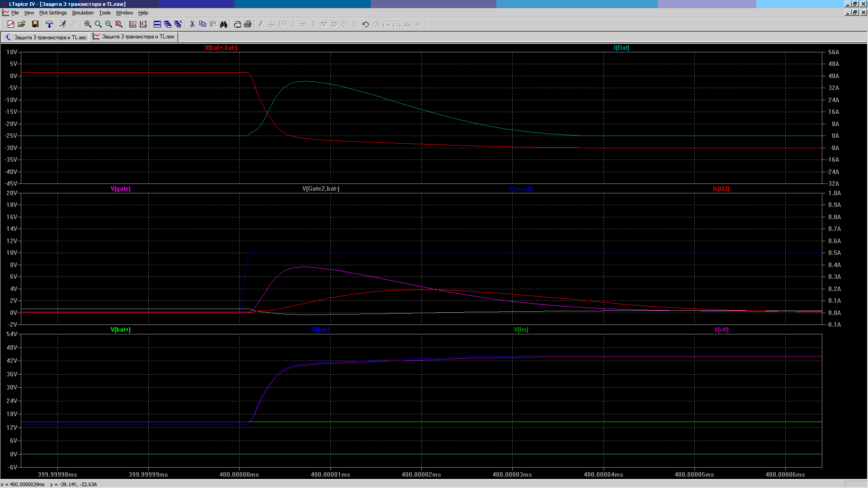Cascade windows using the toolbar icon

[x=168, y=24]
